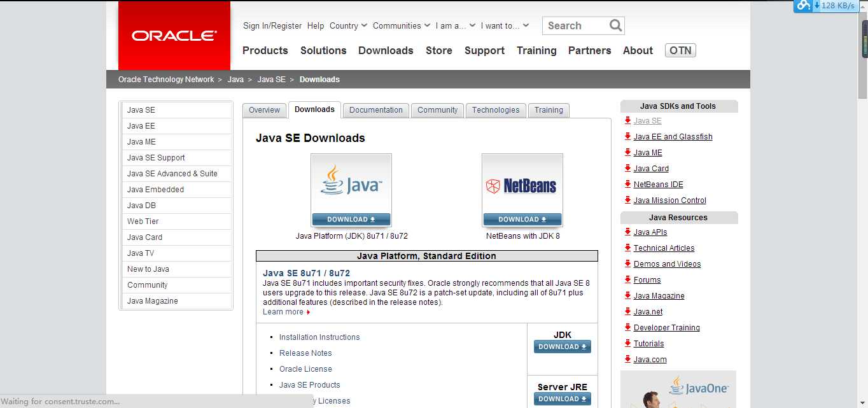Viewport: 868px width, 408px height.
Task: Open the Oracle License link
Action: 305,369
